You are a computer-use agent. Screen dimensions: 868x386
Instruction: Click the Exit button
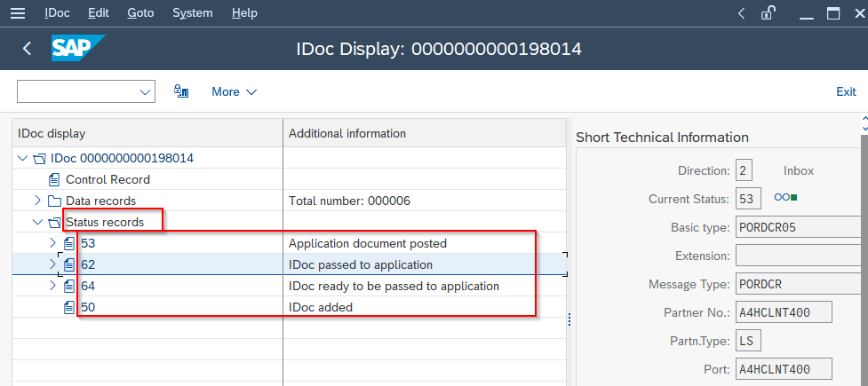846,91
